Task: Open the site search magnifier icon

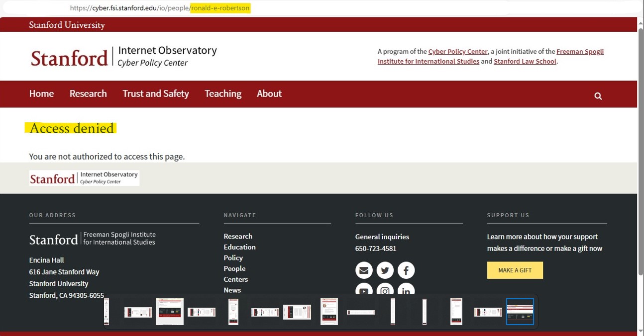Action: click(x=598, y=96)
